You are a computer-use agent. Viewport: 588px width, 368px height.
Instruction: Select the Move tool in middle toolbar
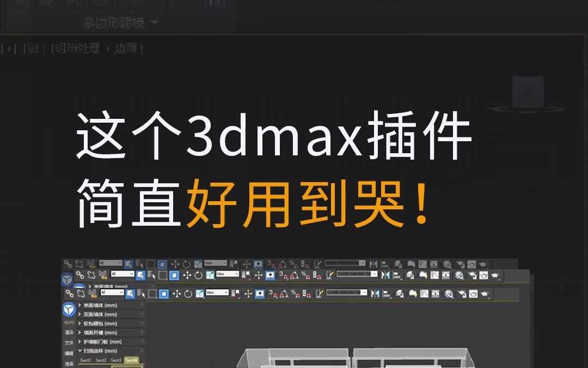pos(187,275)
